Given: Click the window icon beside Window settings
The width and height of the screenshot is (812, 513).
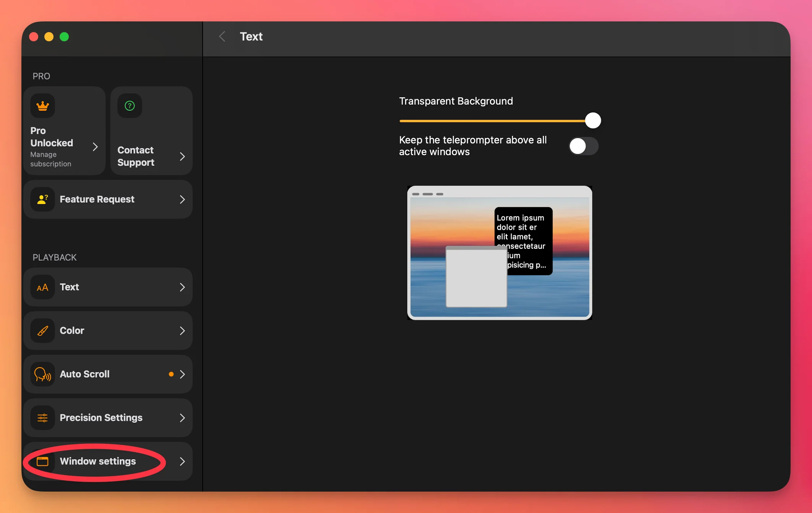Looking at the screenshot, I should pos(42,461).
